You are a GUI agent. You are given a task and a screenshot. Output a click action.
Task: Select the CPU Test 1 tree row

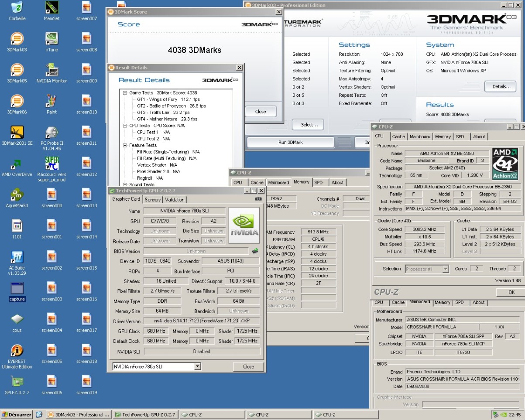tap(153, 132)
